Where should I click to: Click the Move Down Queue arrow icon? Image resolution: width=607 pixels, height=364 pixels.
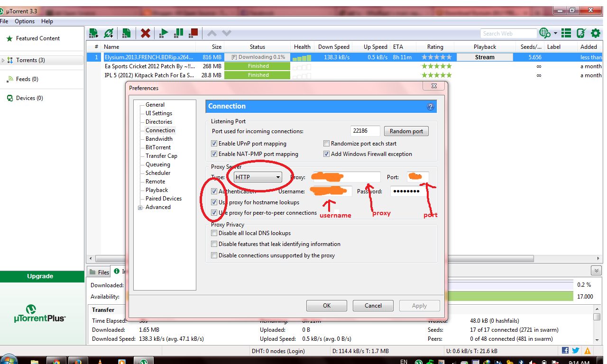227,33
